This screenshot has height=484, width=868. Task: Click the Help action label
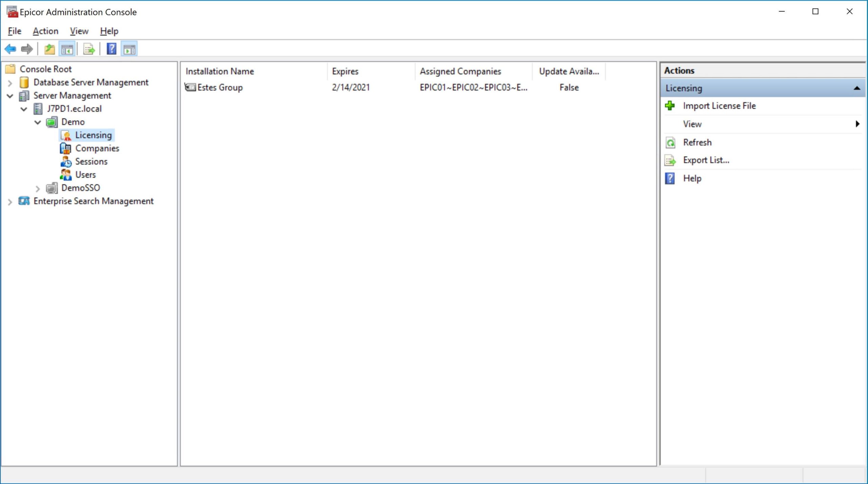point(692,179)
